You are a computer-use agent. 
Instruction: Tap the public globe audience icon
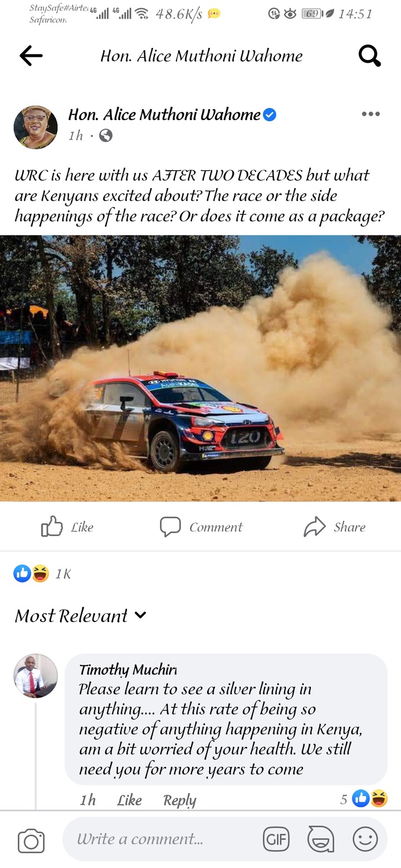click(x=105, y=135)
